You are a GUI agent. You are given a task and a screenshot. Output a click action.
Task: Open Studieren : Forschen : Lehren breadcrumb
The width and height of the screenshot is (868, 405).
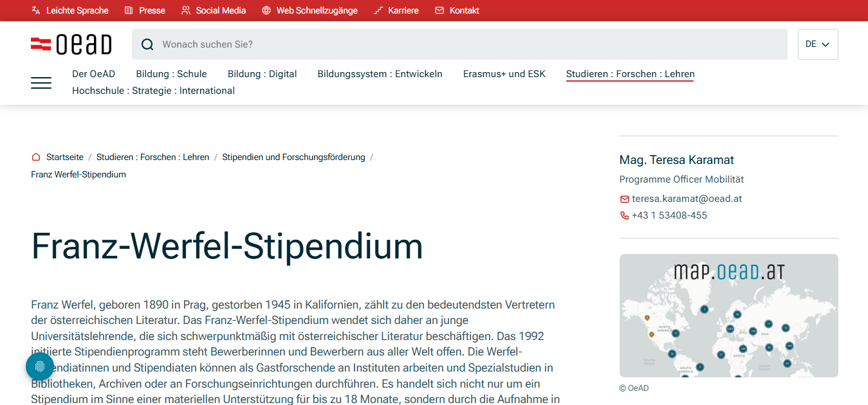pyautogui.click(x=153, y=157)
